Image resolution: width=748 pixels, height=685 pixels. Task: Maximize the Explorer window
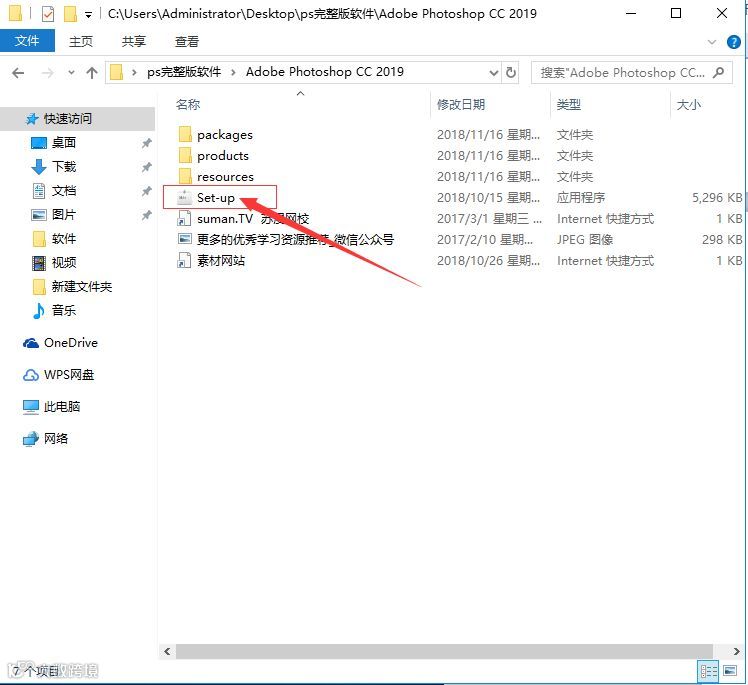point(675,13)
